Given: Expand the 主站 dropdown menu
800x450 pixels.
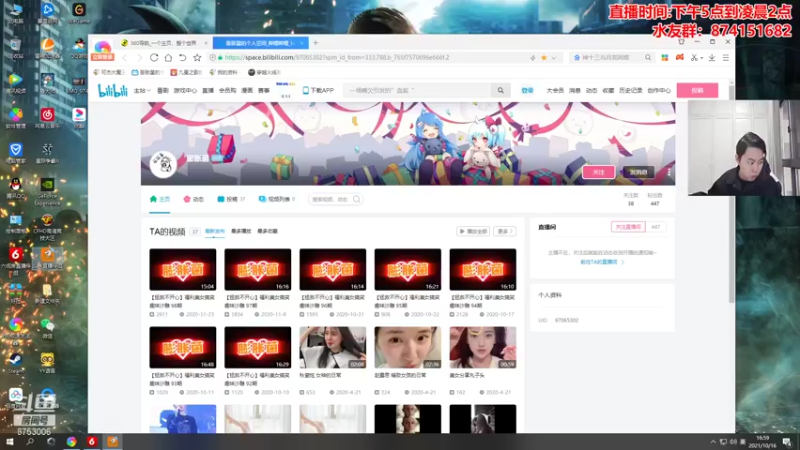Looking at the screenshot, I should (x=142, y=90).
